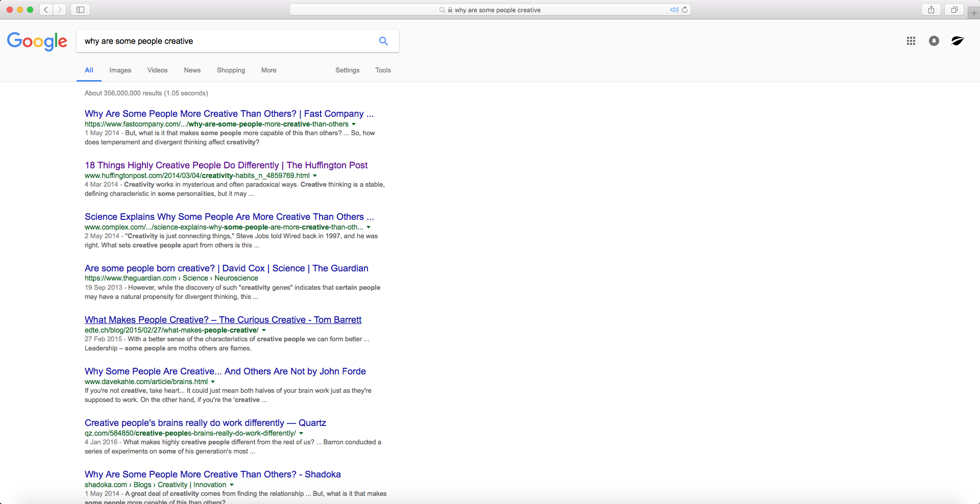The image size is (980, 504).
Task: Mute audio using address bar speaker icon
Action: click(674, 10)
